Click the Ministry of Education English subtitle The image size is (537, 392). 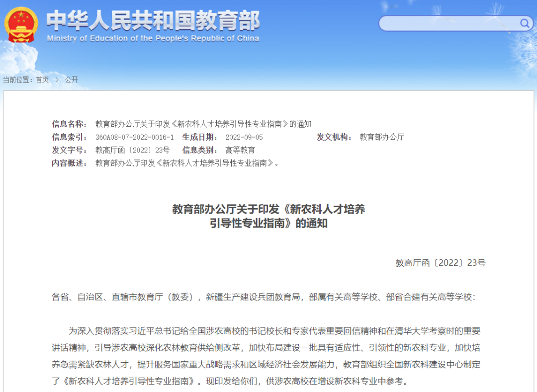[153, 38]
